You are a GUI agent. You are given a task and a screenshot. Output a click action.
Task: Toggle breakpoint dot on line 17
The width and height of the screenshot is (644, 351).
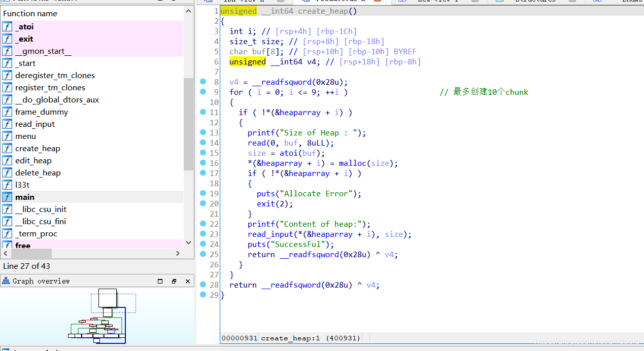[203, 173]
